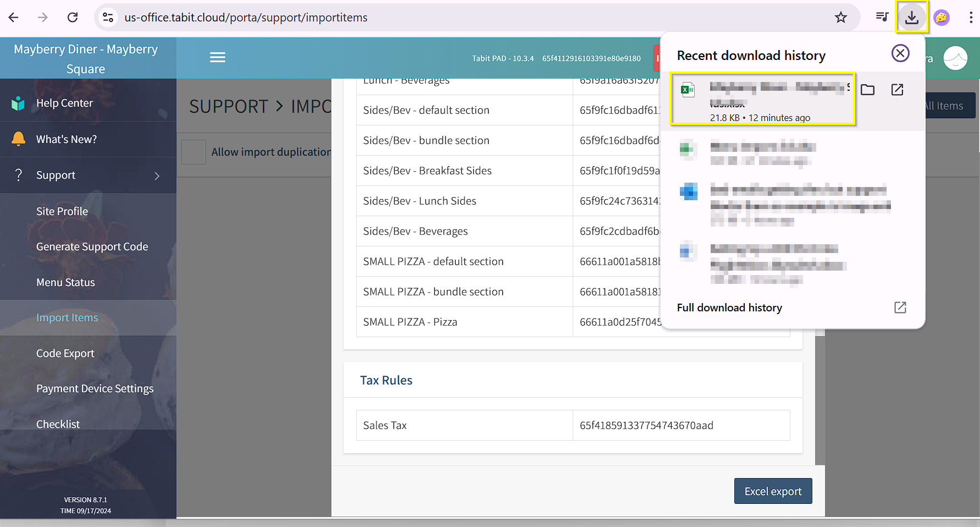Open Help Center in sidebar
The width and height of the screenshot is (980, 527).
[64, 103]
